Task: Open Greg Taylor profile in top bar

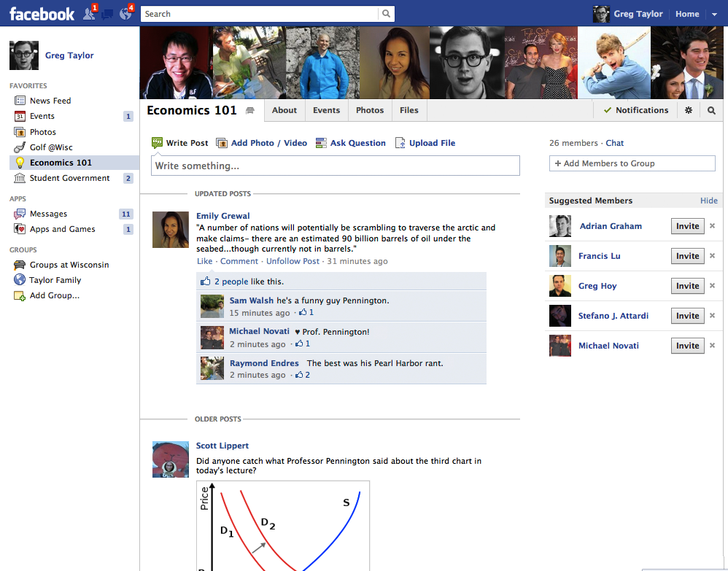Action: [x=628, y=14]
